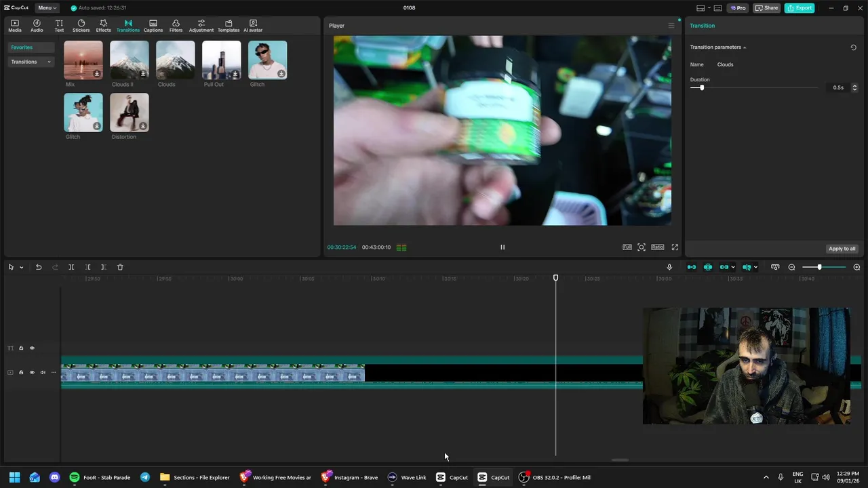The image size is (868, 488).
Task: Download the Mix transition
Action: pos(97,74)
